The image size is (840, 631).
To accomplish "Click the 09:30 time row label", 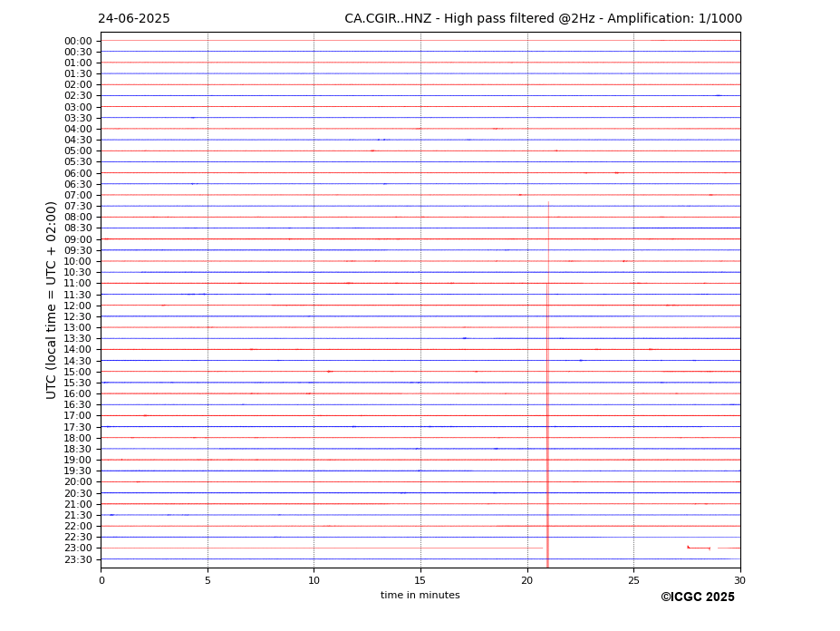I will [x=78, y=250].
